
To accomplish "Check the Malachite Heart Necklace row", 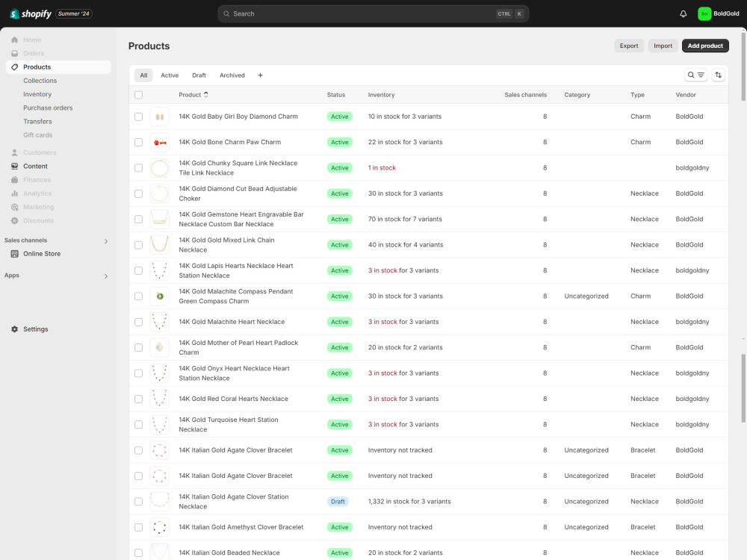I will [x=139, y=322].
